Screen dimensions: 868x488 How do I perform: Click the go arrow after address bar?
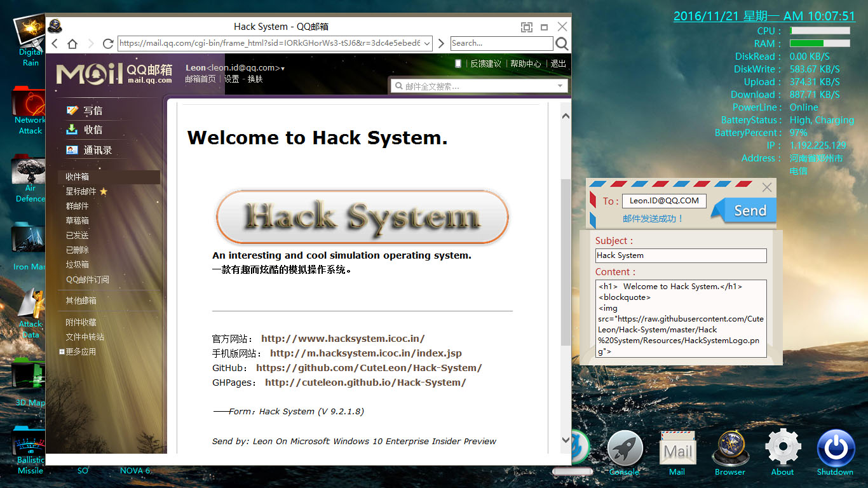click(441, 43)
